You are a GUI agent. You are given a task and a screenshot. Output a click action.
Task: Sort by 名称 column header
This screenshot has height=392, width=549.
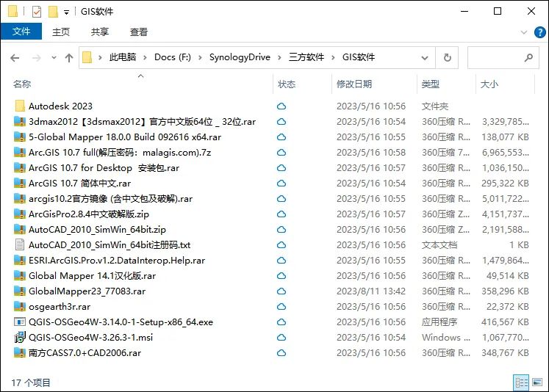141,84
